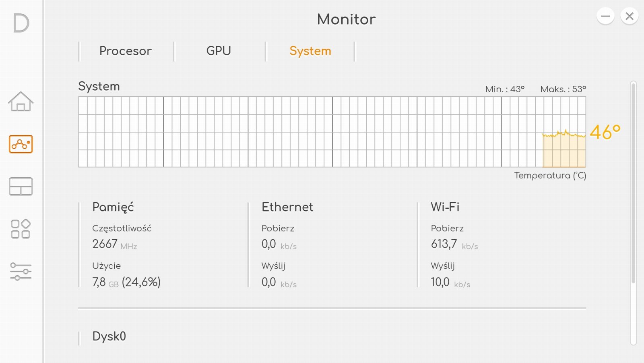644x363 pixels.
Task: Click the 46° current temperature reading
Action: pyautogui.click(x=605, y=132)
